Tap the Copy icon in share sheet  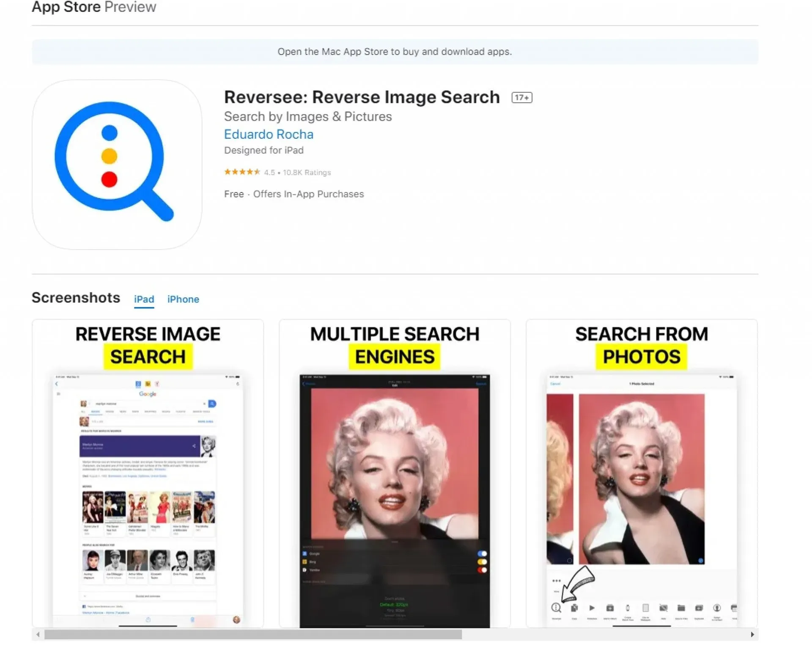(574, 608)
